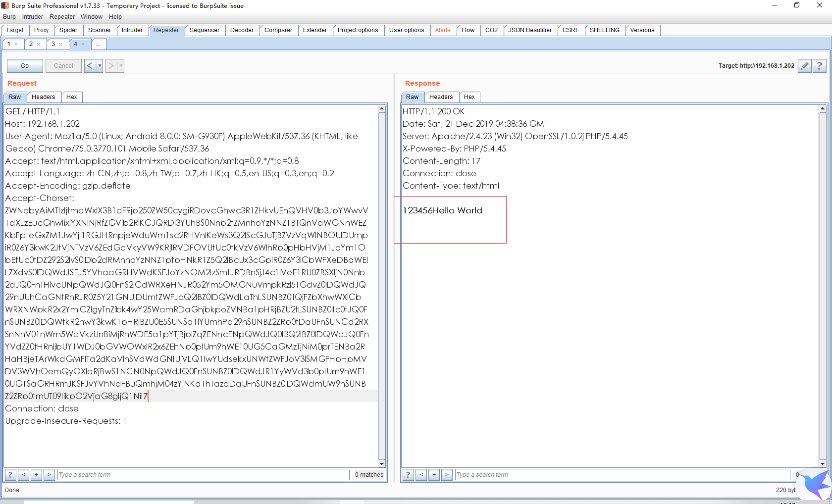Switch to the Scanner tab
Screen dimensions: 832x504
pyautogui.click(x=100, y=30)
